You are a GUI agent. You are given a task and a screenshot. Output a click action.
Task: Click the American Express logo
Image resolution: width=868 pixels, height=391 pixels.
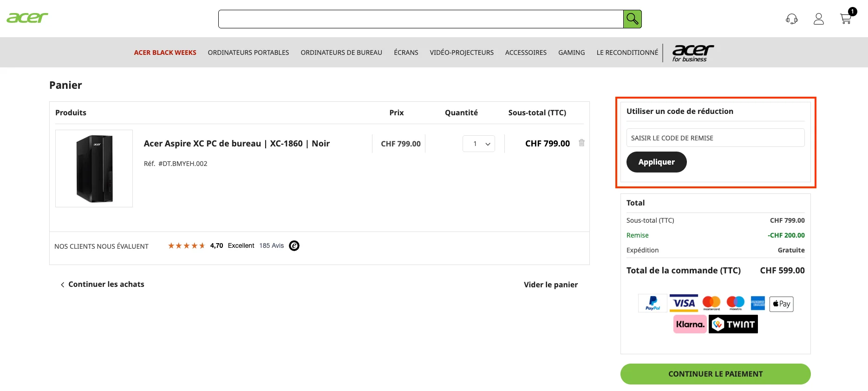(x=757, y=303)
